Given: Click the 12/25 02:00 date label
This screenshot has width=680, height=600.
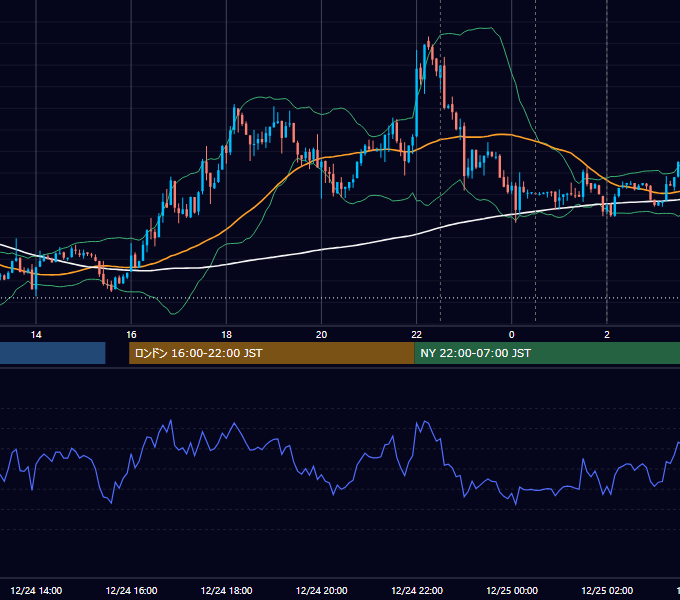Looking at the screenshot, I should coord(607,591).
